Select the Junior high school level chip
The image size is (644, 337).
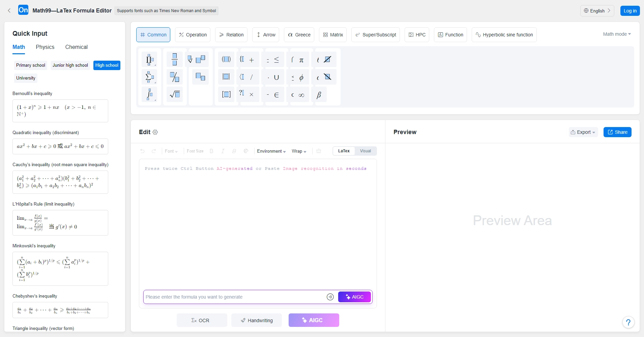click(x=70, y=65)
